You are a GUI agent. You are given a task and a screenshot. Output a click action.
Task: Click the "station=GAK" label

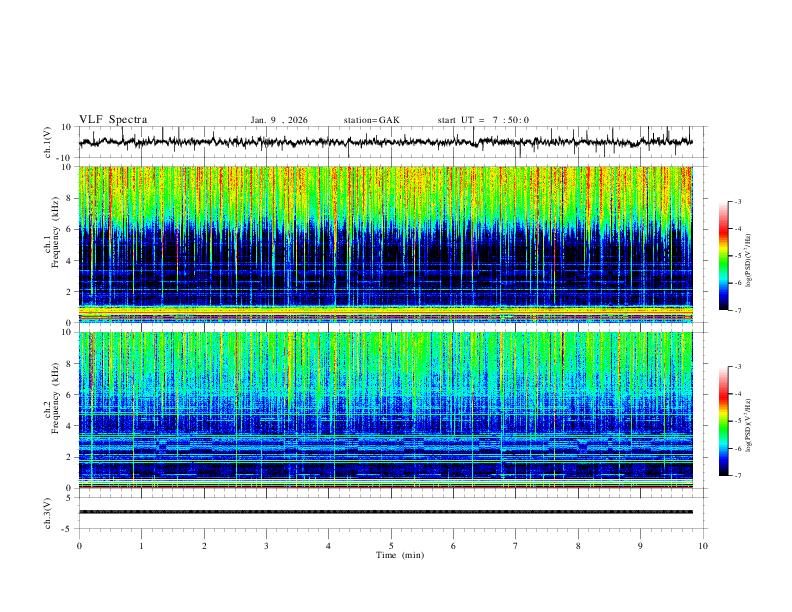371,120
